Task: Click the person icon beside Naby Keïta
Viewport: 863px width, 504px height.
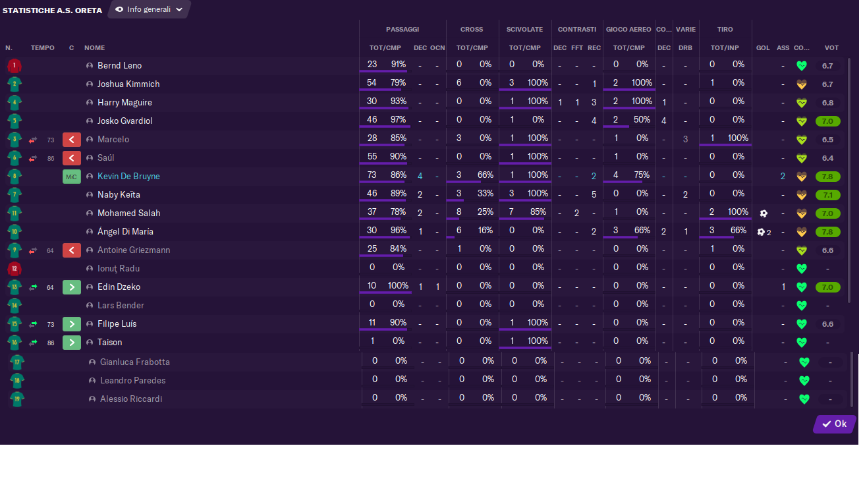Action: point(90,195)
